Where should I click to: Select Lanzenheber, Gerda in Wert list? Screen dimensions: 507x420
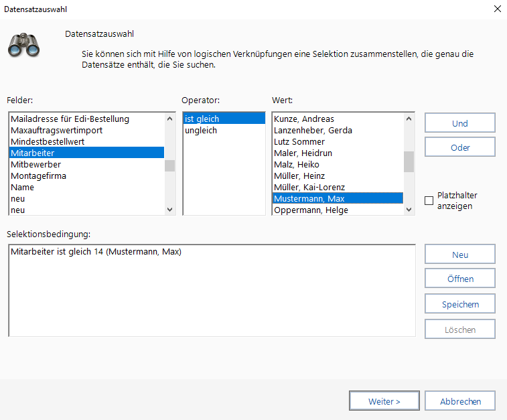[313, 131]
